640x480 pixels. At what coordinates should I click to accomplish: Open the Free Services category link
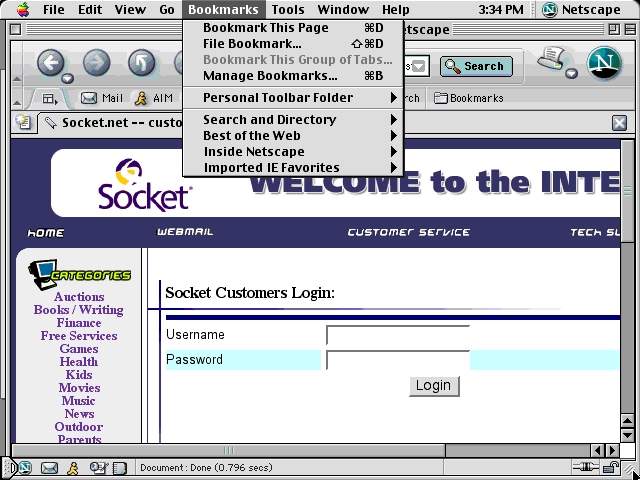coord(79,336)
